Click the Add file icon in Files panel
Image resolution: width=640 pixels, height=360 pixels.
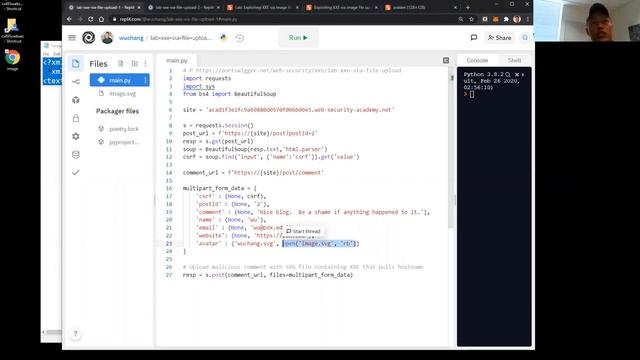(x=121, y=64)
